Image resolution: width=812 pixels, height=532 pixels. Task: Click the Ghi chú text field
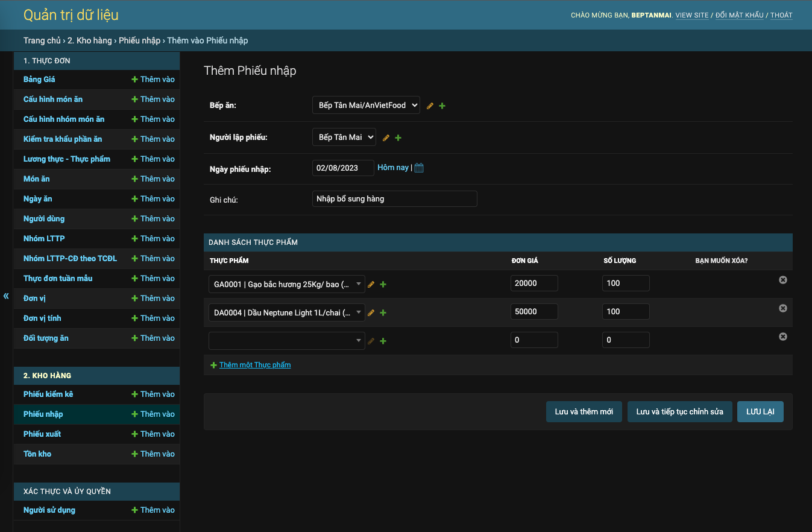[x=394, y=198]
